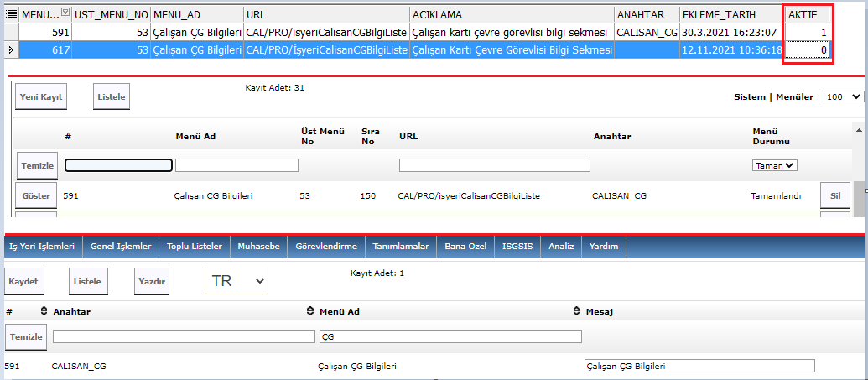Click the scroll-up arrow of the menu list
Viewport: 868px width, 380px height.
(x=859, y=130)
